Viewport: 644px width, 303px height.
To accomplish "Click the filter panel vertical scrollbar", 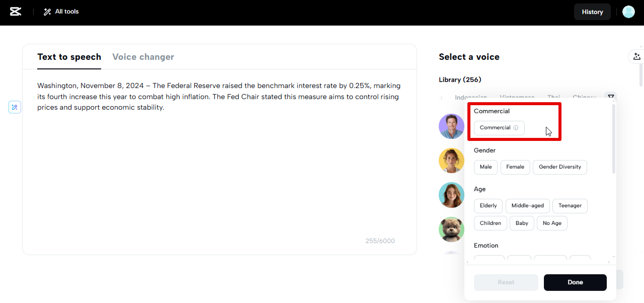I will [613, 139].
